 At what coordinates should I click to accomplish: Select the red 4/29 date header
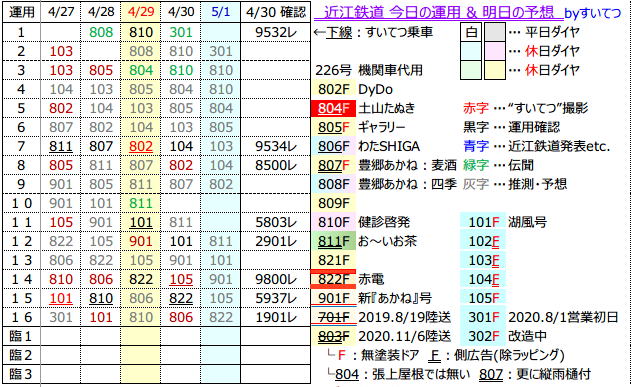[x=141, y=12]
